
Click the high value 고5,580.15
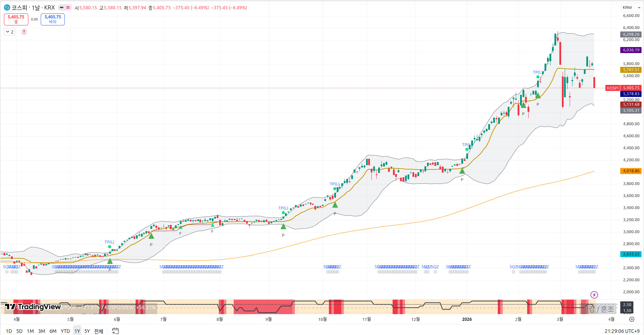(110, 7)
